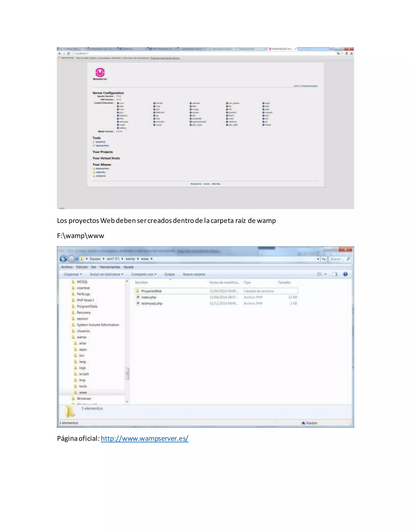Click the refresh arrows beside address bar
Image resolution: width=411 pixels, height=532 pixels.
coord(324,259)
